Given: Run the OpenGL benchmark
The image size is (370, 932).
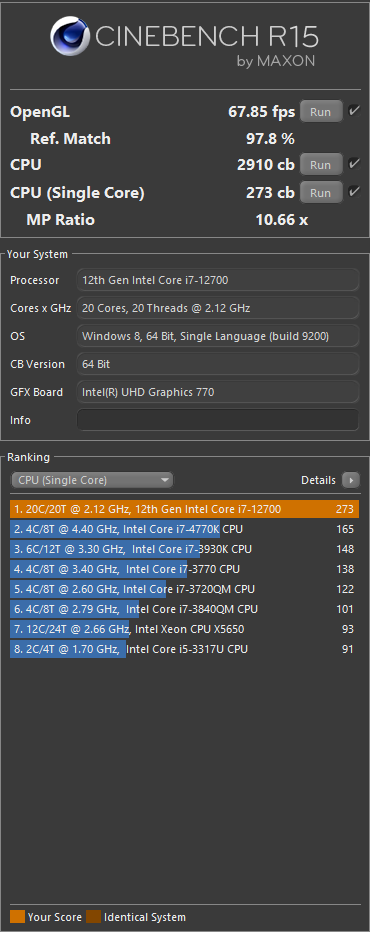Looking at the screenshot, I should coord(321,112).
